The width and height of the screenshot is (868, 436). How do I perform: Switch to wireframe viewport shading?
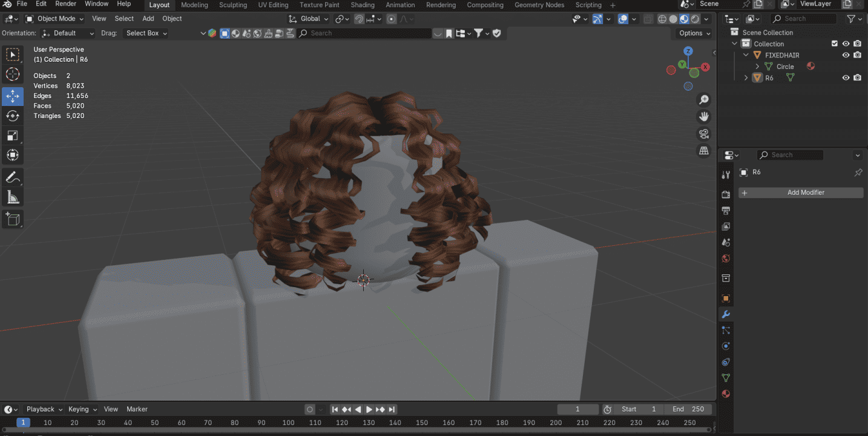662,19
